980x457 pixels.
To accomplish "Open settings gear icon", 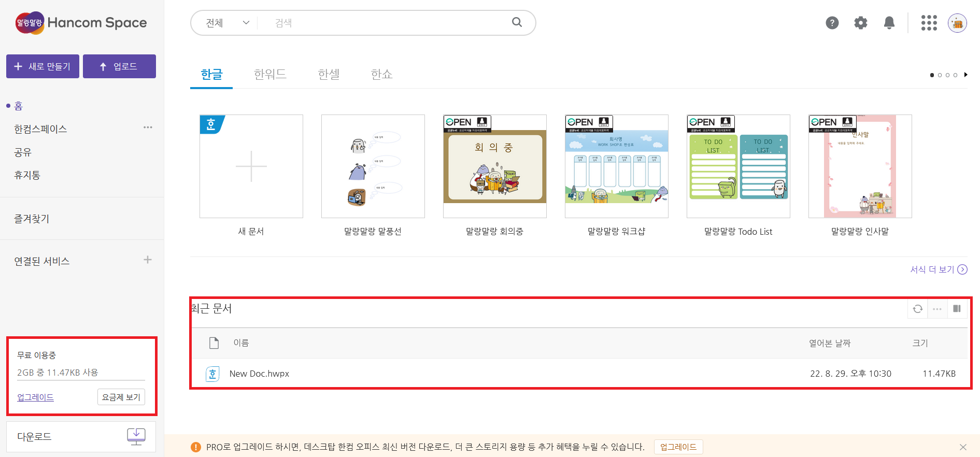I will click(861, 23).
